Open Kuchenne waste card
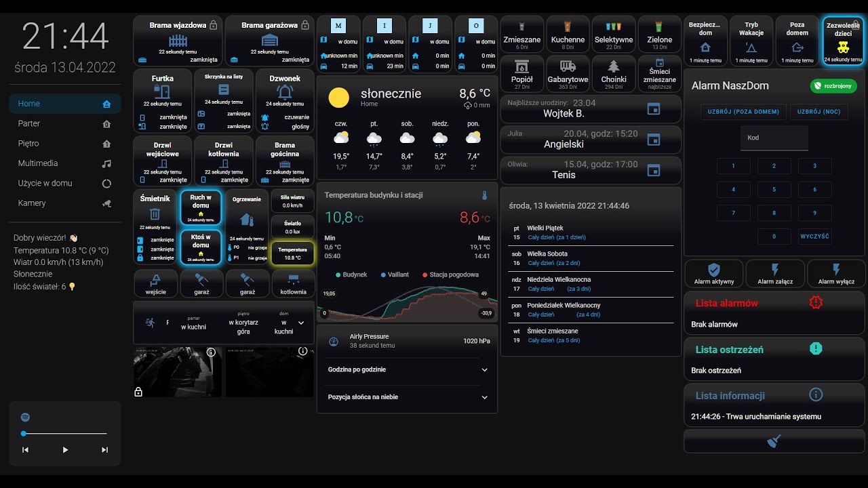The height and width of the screenshot is (488, 868). [x=568, y=34]
